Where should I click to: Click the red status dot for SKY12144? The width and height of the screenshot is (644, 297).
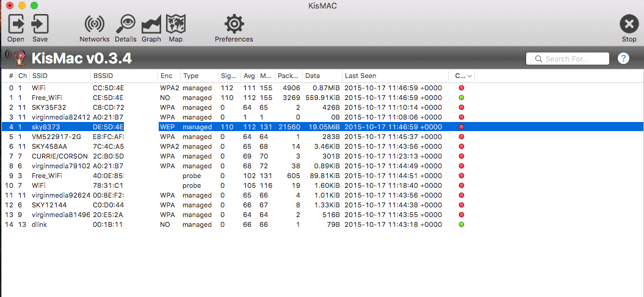pos(461,205)
